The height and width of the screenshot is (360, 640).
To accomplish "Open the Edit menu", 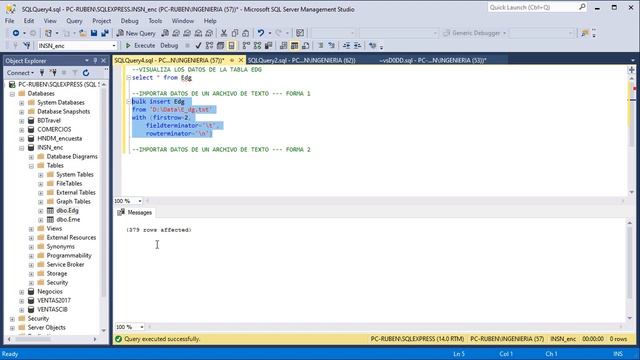I will (x=29, y=21).
